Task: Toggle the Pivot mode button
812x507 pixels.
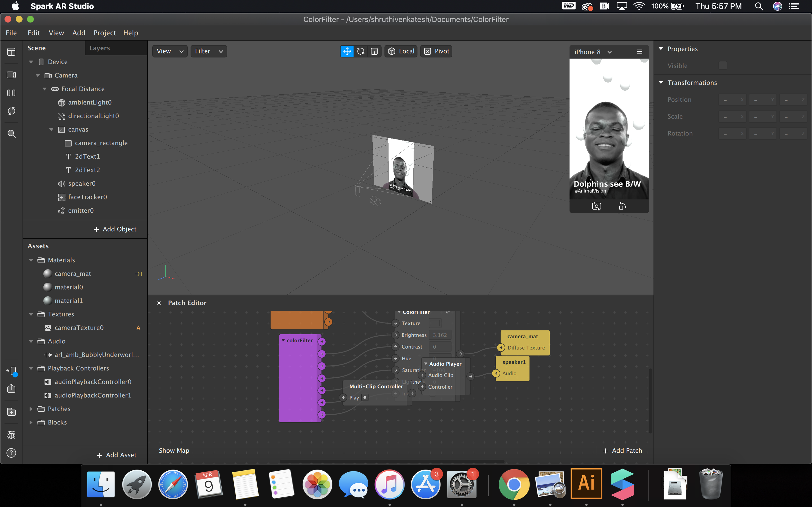Action: [436, 51]
